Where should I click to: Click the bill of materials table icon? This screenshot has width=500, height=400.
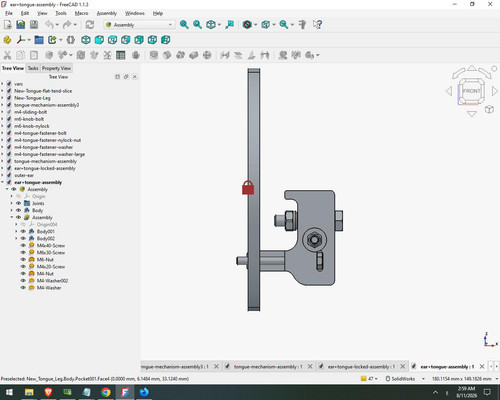pyautogui.click(x=121, y=55)
